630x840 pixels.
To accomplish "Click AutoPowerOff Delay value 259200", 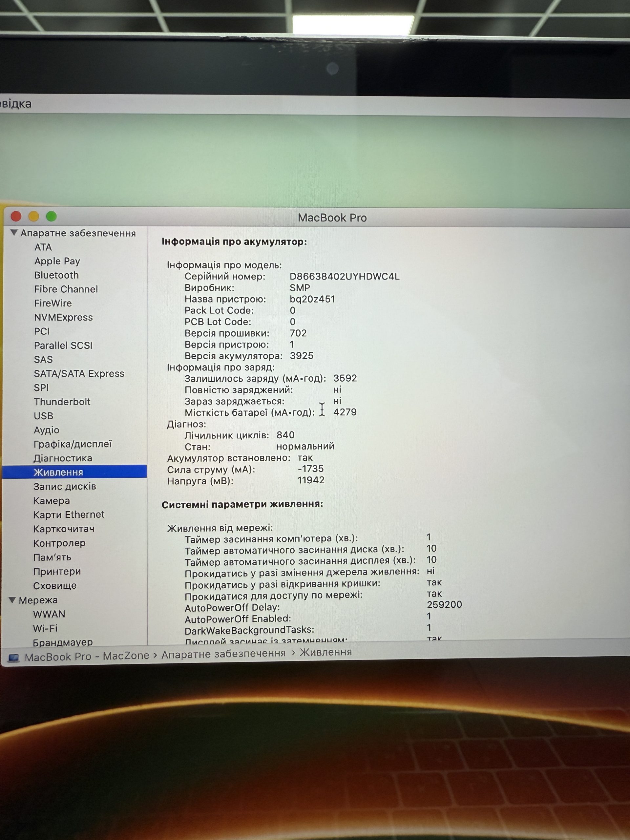I will point(444,604).
